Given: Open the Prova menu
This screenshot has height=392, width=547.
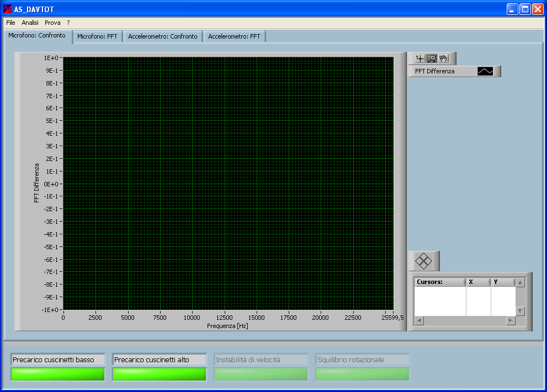Looking at the screenshot, I should click(x=52, y=23).
